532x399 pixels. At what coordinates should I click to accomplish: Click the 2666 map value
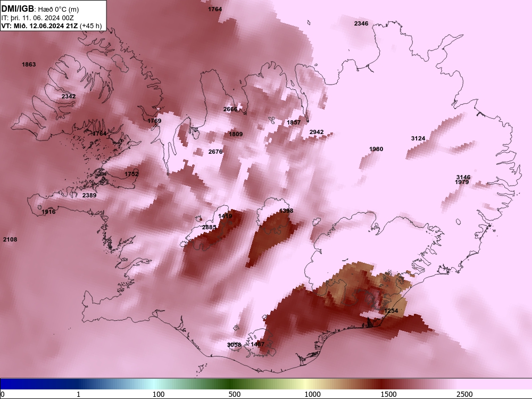[230, 109]
